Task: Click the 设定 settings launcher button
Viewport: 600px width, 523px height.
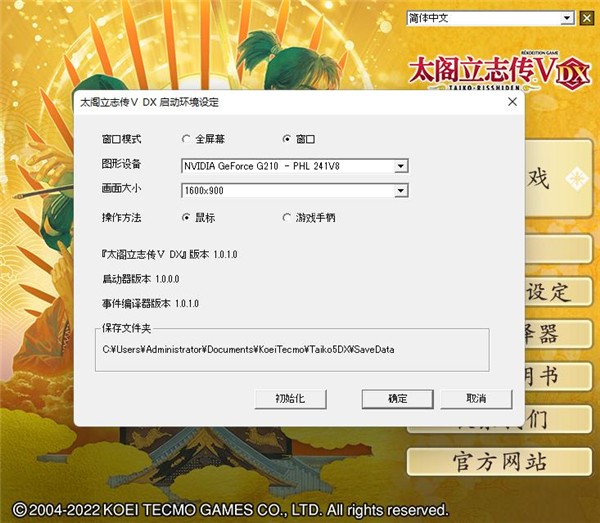Action: (558, 292)
